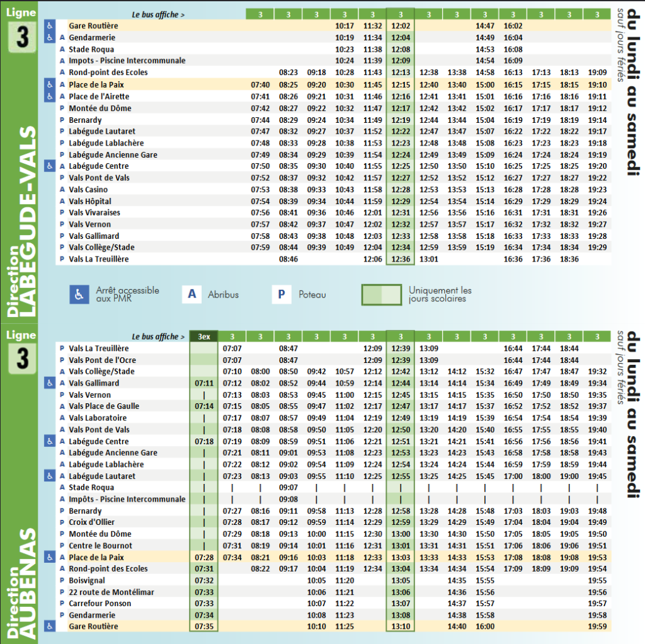Click the 16:00 arrival at Gare Routière
645x644 pixels.
pyautogui.click(x=485, y=626)
